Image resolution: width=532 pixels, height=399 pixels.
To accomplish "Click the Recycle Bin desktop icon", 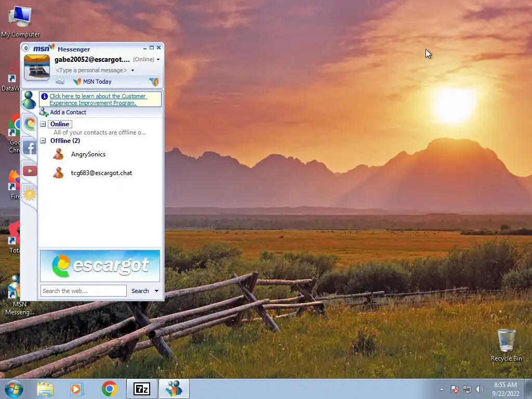I will [x=506, y=345].
